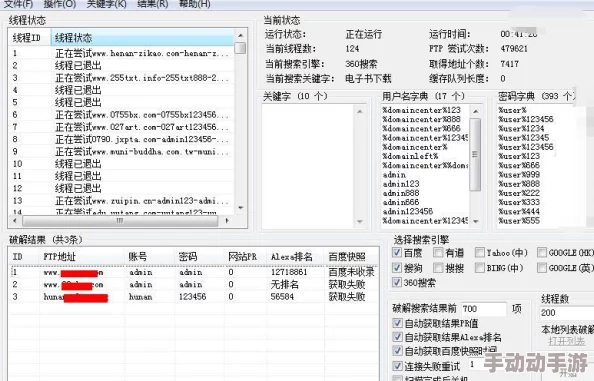Uncheck the 百度 search engine checkbox
Viewport: 594px width, 381px height.
click(x=397, y=252)
